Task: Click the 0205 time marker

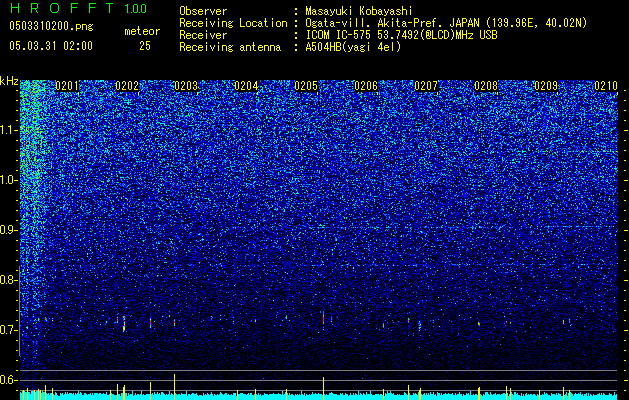Action: 306,86
